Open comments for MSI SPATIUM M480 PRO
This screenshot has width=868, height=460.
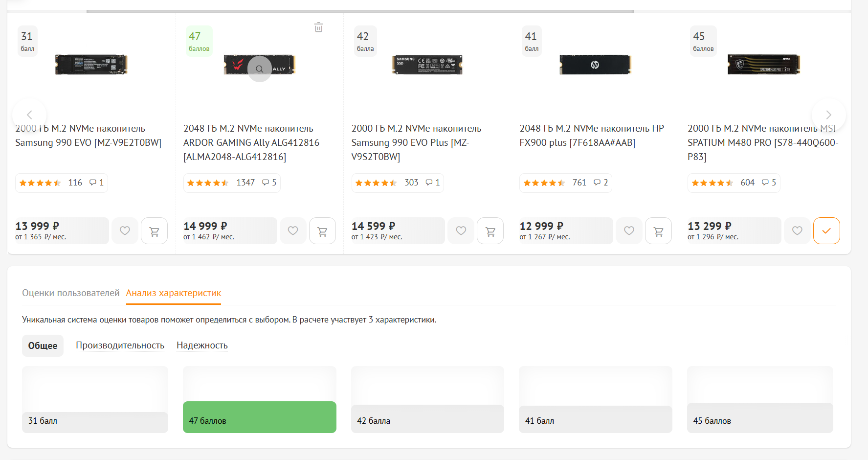point(769,183)
